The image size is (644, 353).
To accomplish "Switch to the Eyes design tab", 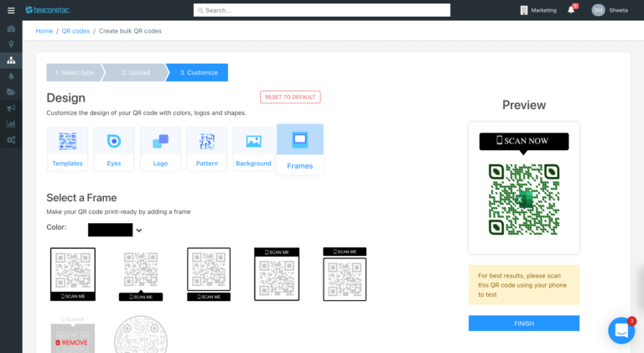I will tap(114, 149).
